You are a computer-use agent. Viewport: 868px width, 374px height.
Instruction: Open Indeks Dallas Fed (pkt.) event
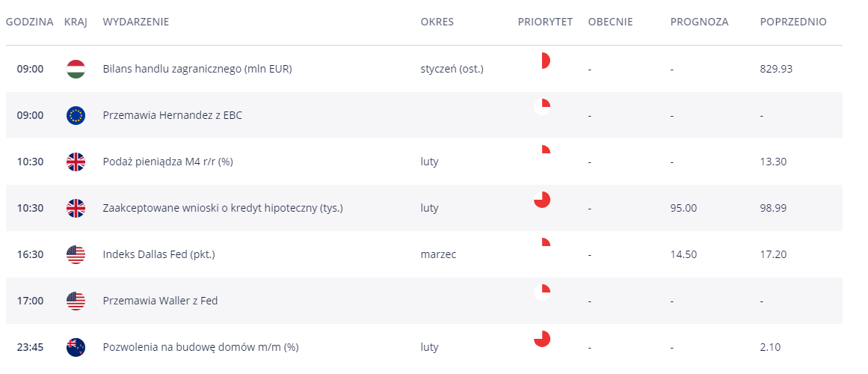pyautogui.click(x=159, y=255)
